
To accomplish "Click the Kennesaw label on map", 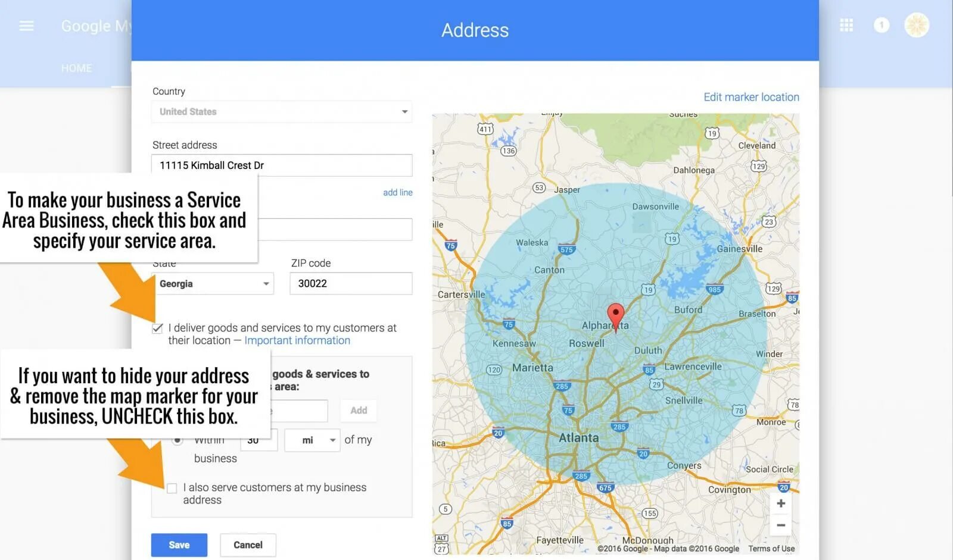I will click(514, 343).
